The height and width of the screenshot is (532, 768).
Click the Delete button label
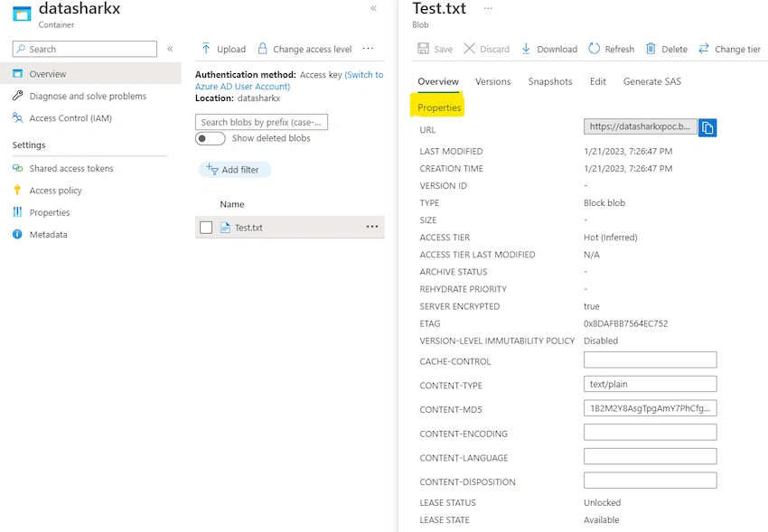pyautogui.click(x=674, y=49)
